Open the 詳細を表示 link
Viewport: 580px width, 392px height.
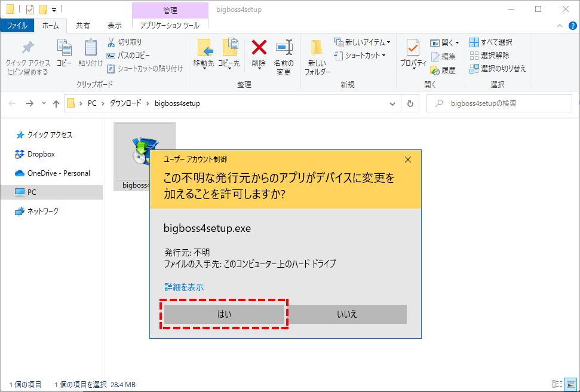click(x=184, y=287)
